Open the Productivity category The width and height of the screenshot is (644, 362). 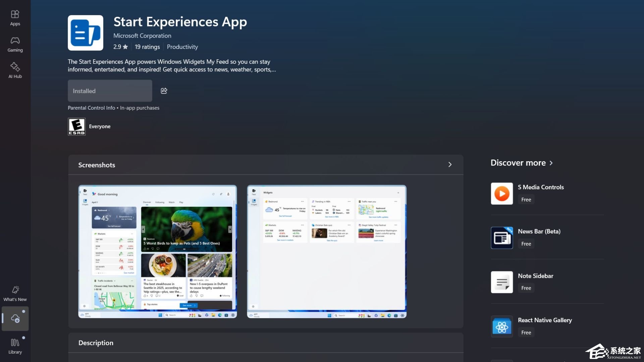click(x=182, y=47)
